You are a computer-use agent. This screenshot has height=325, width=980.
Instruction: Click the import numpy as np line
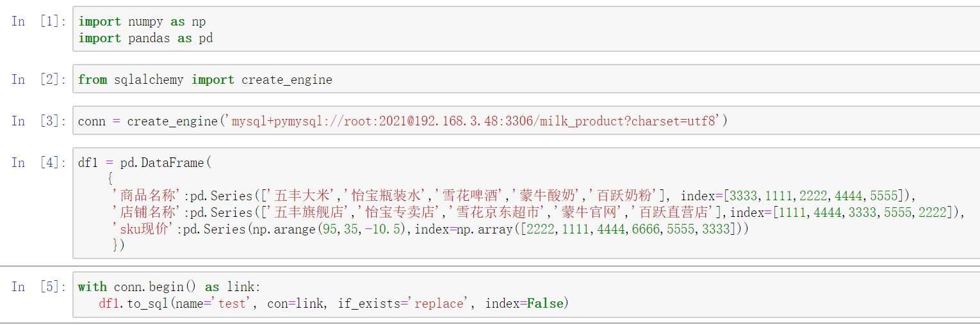click(142, 21)
